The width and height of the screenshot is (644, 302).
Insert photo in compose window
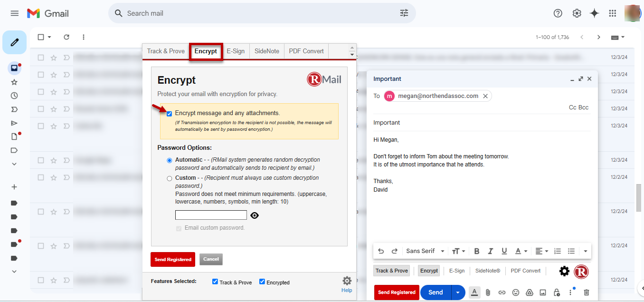(543, 292)
